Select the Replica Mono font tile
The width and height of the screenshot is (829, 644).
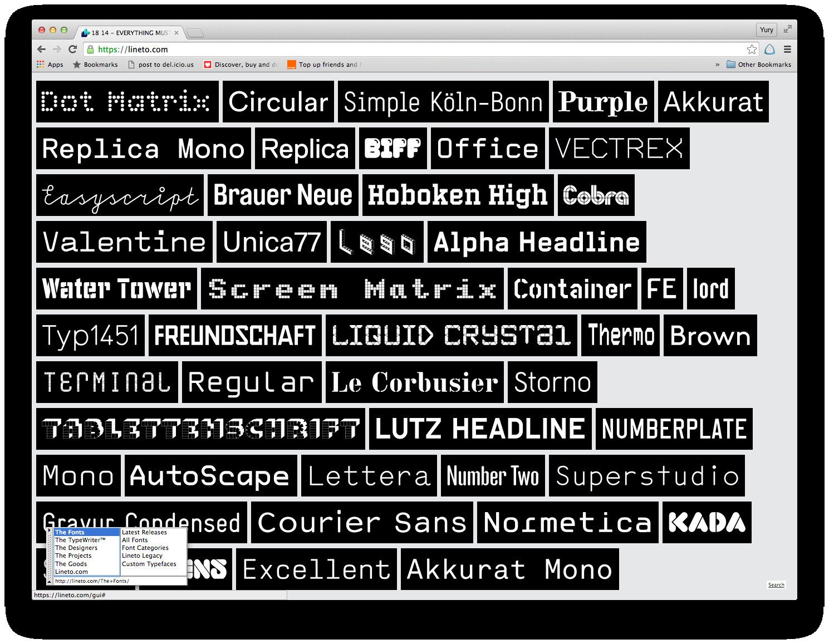[x=144, y=148]
